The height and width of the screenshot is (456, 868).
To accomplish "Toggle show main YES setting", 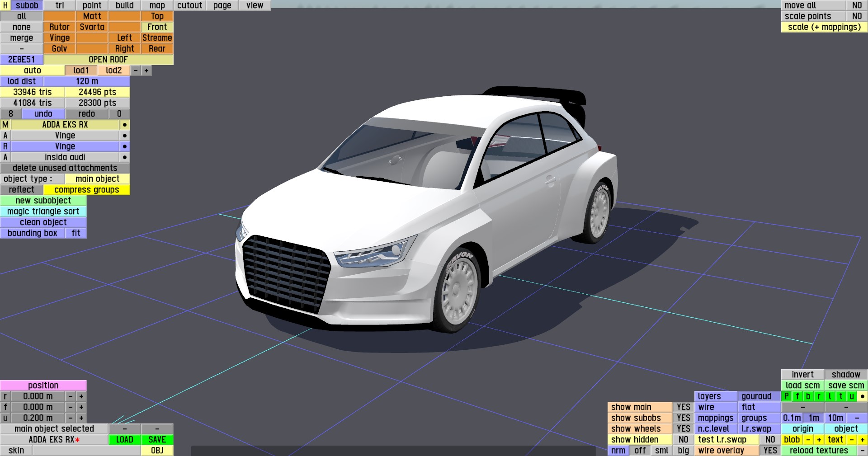I will point(684,407).
